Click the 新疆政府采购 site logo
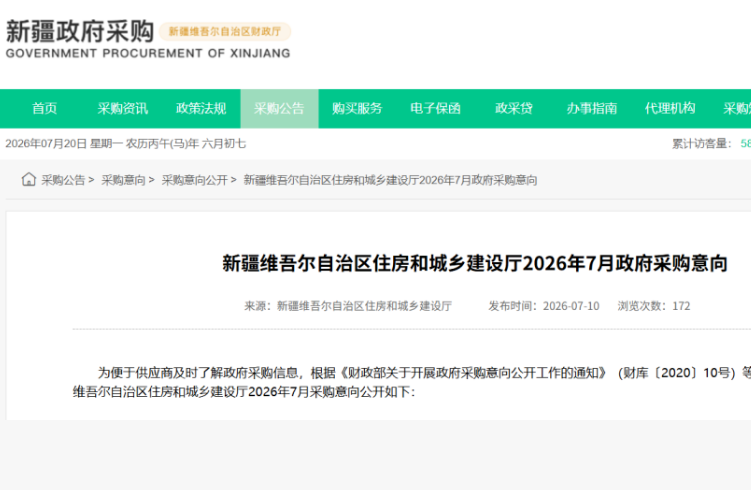Screen dimensions: 751x490 [80, 31]
